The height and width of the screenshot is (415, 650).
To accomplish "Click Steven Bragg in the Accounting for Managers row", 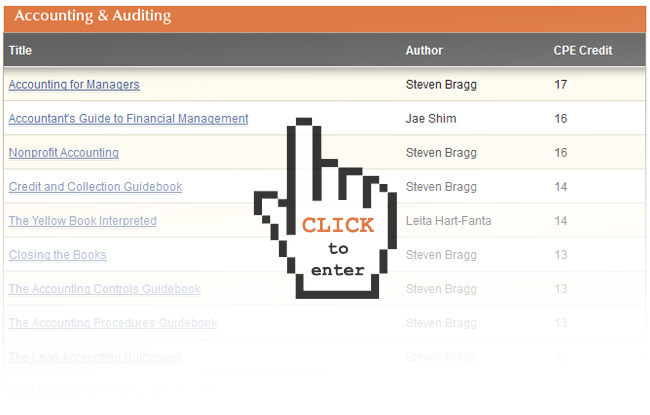I will 441,85.
